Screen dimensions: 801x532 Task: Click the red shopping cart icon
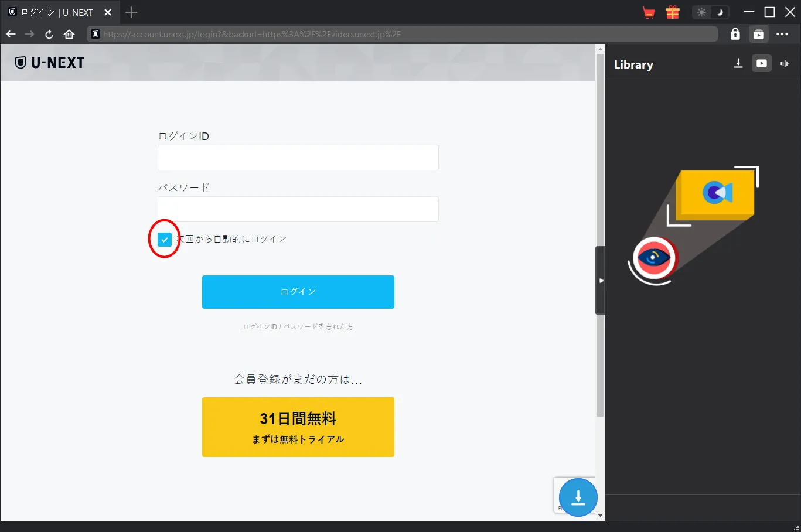(649, 12)
